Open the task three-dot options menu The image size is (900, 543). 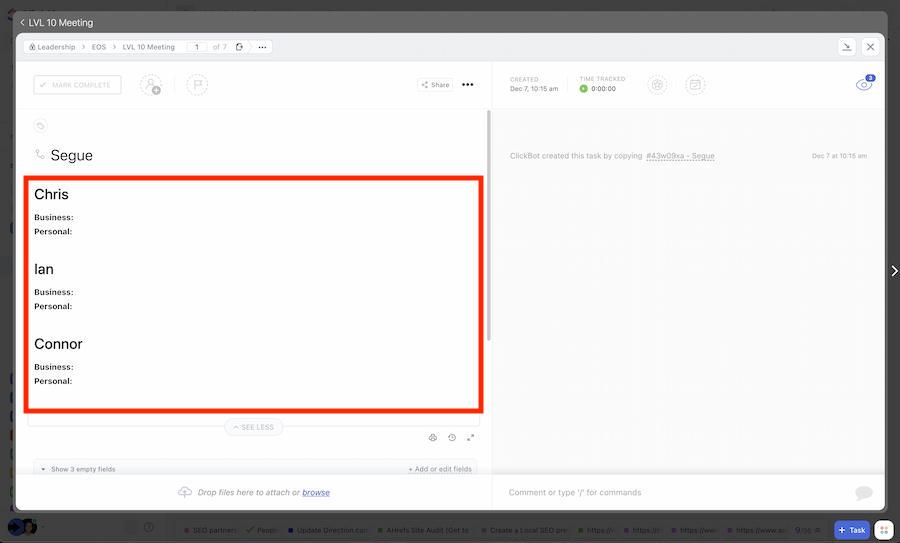pos(467,85)
